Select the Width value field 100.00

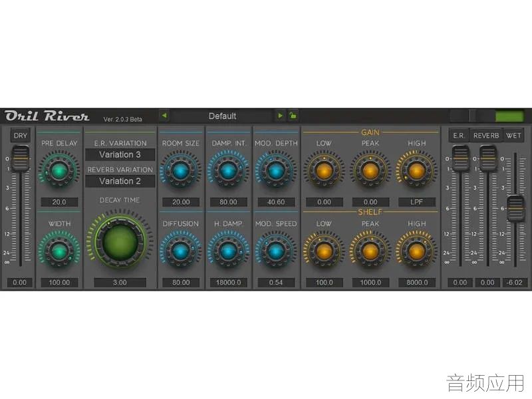(x=59, y=283)
